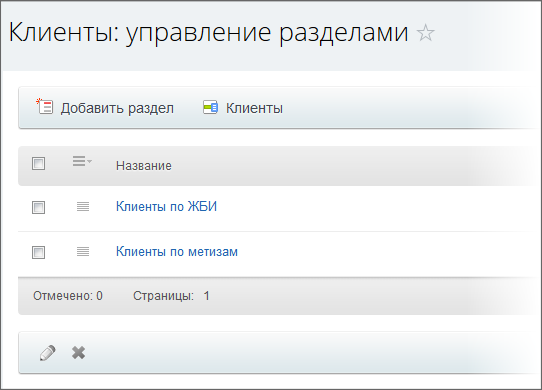This screenshot has height=390, width=542.
Task: Check the select-all checkbox in table header
Action: pos(38,164)
